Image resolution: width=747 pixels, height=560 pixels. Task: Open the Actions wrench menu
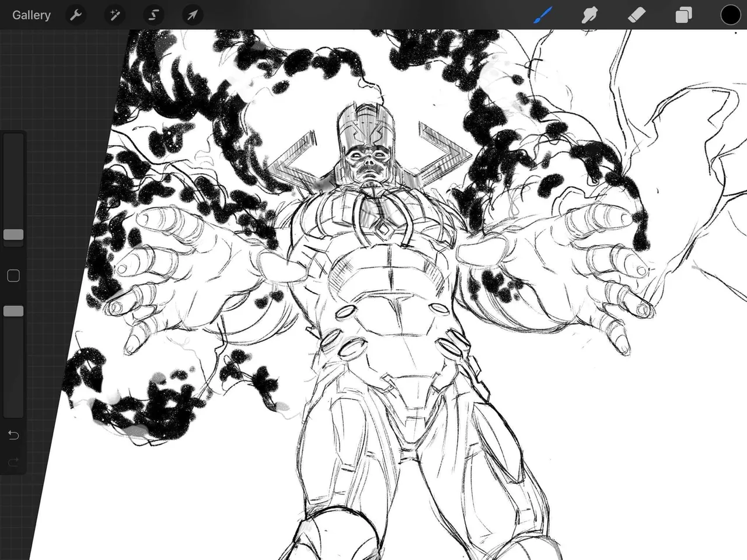click(76, 15)
